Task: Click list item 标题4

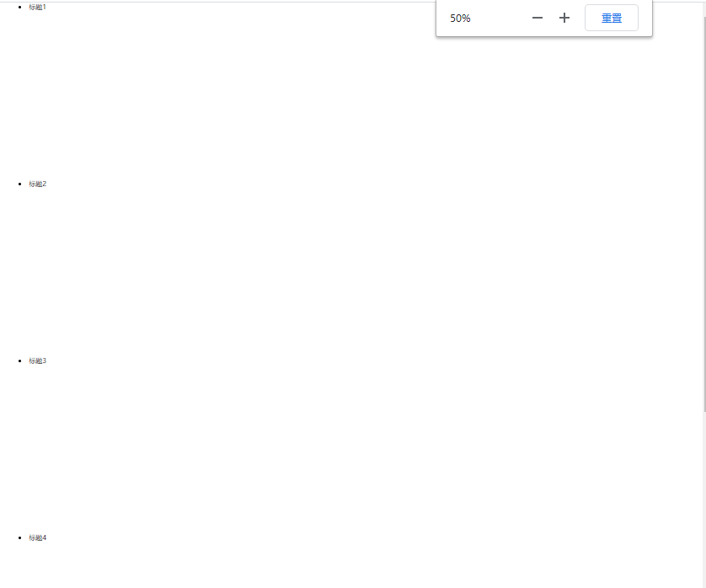Action: tap(37, 537)
